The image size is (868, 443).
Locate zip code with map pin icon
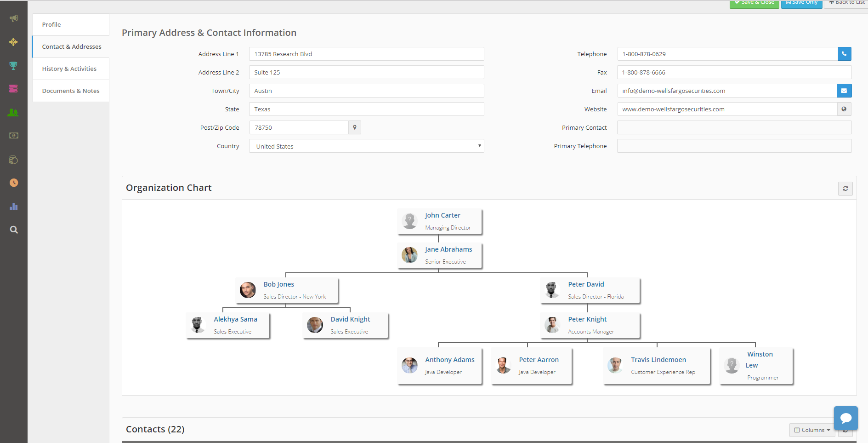pos(355,127)
